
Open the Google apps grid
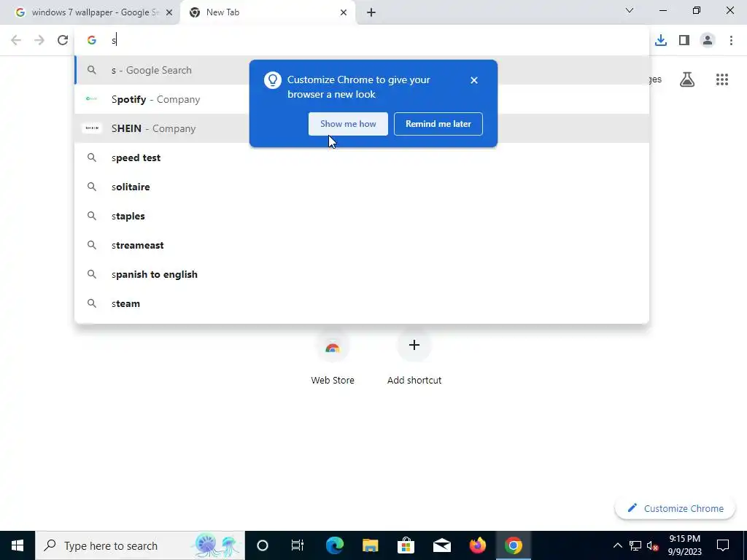tap(722, 79)
